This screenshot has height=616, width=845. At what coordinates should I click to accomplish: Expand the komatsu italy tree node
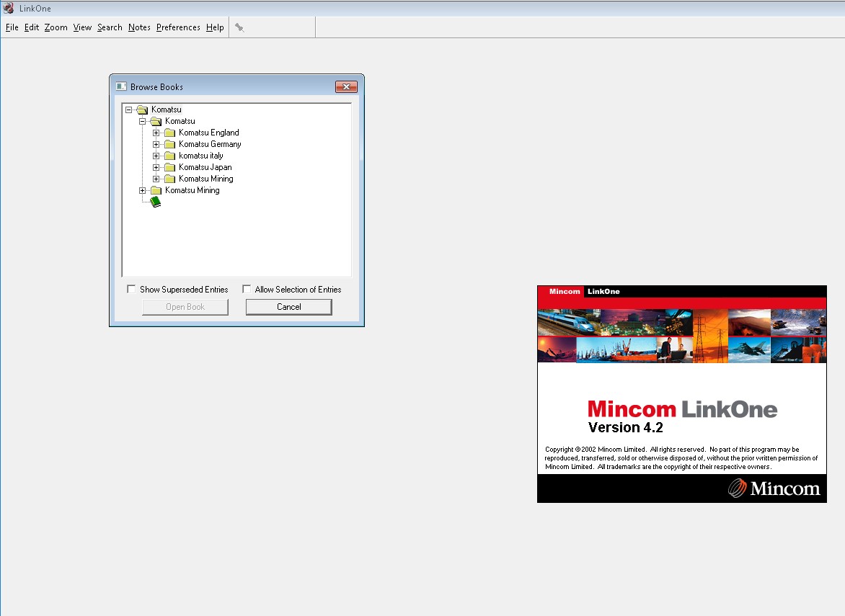click(156, 156)
